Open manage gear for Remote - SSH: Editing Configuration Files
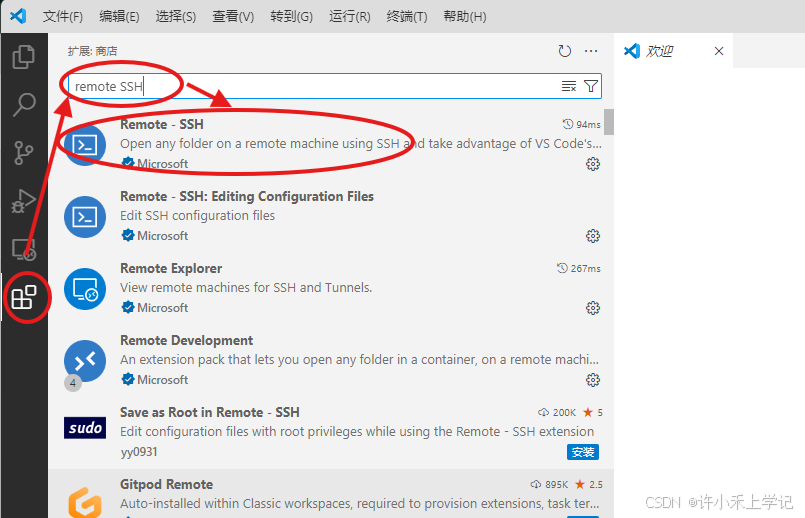The image size is (805, 518). tap(593, 236)
